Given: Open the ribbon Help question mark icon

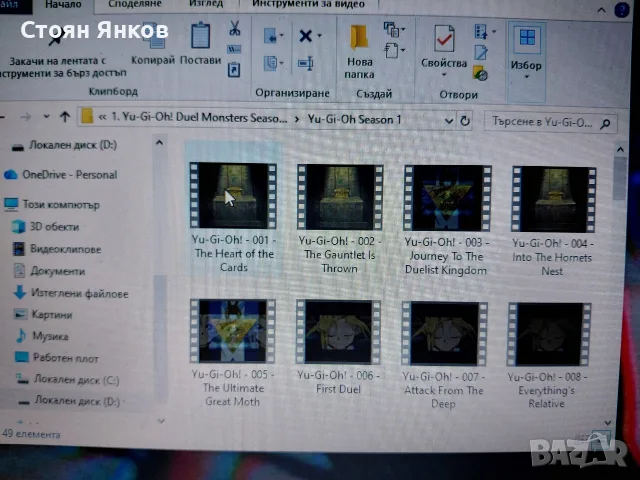Looking at the screenshot, I should click(622, 10).
